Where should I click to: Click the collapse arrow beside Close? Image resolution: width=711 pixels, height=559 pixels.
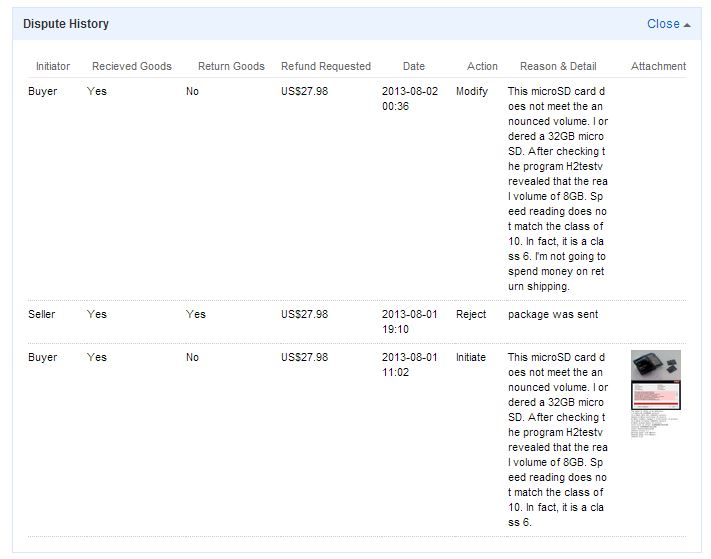coord(687,25)
